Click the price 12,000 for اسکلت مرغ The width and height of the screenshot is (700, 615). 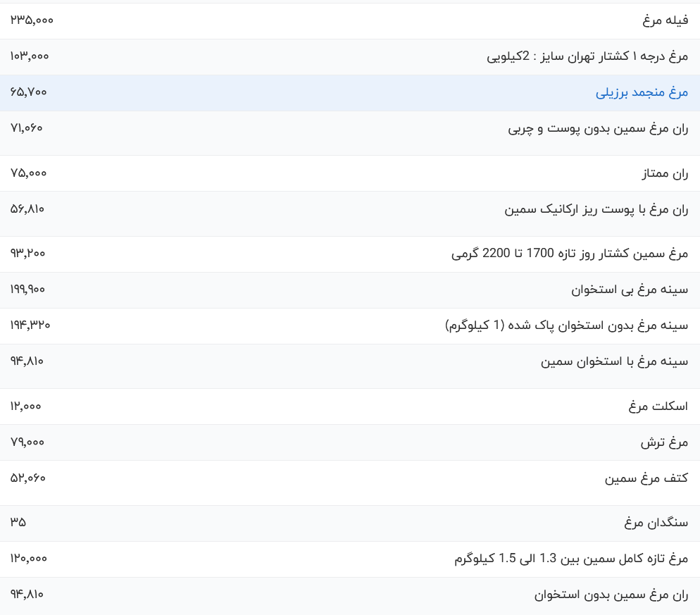pyautogui.click(x=25, y=406)
